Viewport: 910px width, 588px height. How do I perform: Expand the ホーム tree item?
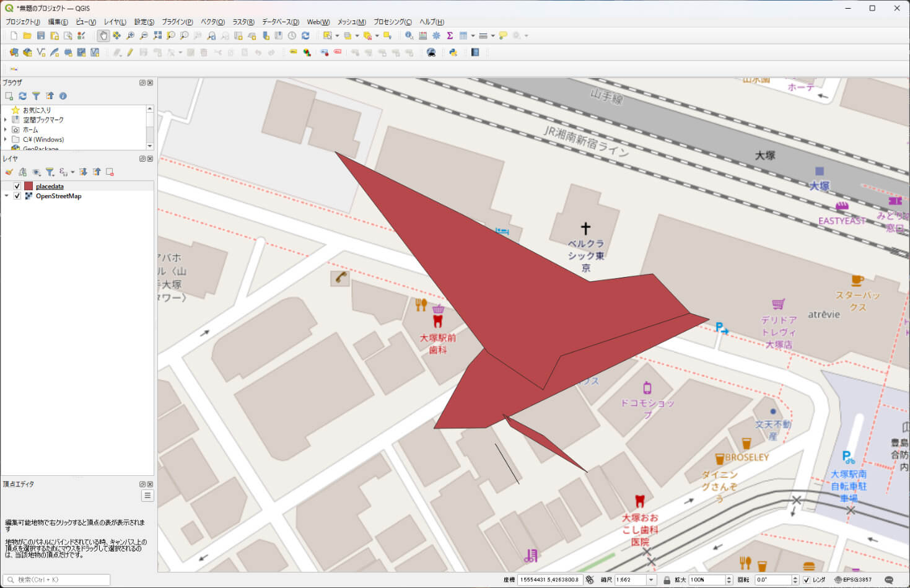click(x=6, y=129)
